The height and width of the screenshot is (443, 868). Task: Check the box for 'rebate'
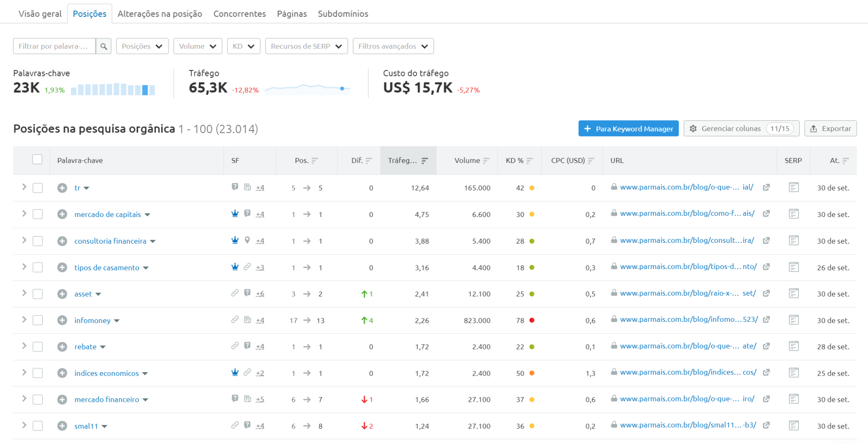pyautogui.click(x=38, y=347)
